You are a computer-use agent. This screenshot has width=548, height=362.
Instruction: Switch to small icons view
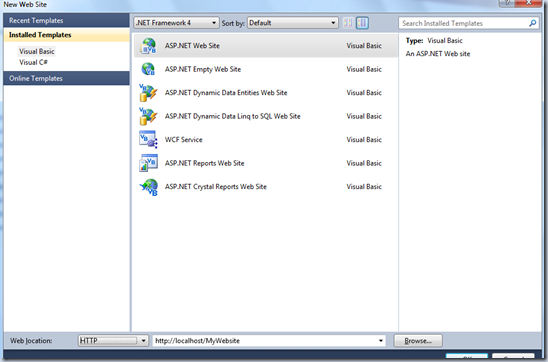pyautogui.click(x=348, y=23)
